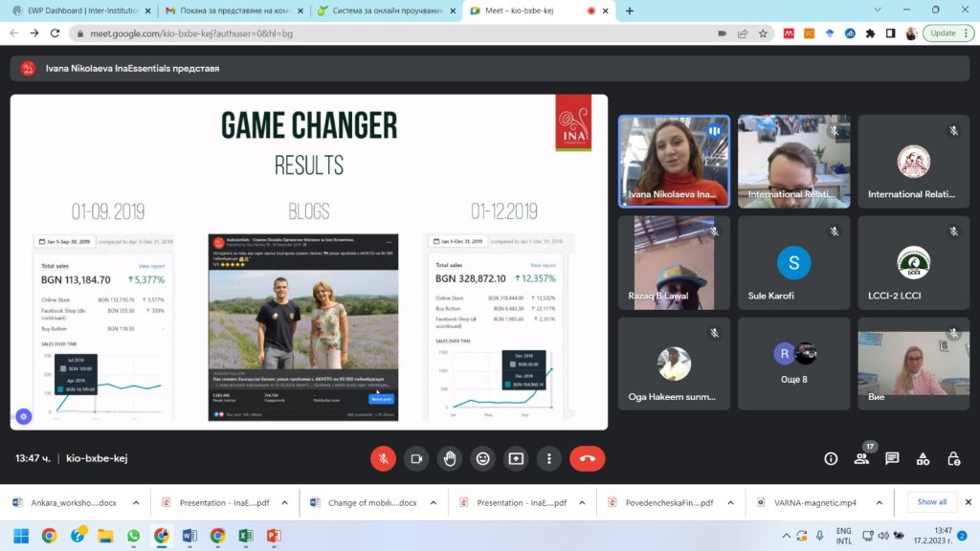Raise your hand in the meeting
This screenshot has height=551, width=980.
tap(450, 458)
